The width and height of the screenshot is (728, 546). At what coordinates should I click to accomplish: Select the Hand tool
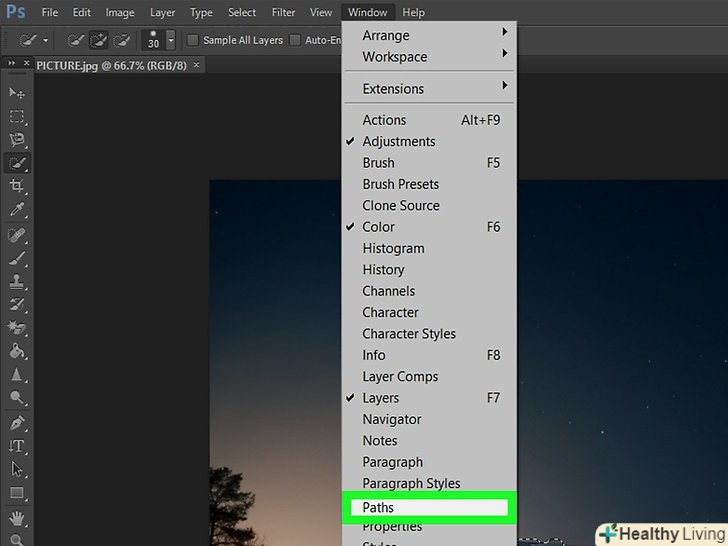(x=17, y=517)
